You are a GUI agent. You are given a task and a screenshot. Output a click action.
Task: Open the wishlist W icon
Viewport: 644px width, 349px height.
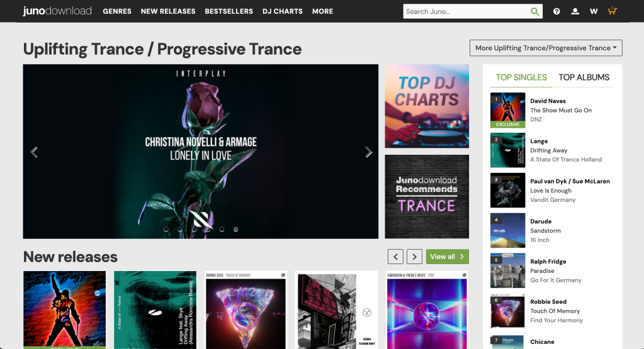pyautogui.click(x=594, y=11)
